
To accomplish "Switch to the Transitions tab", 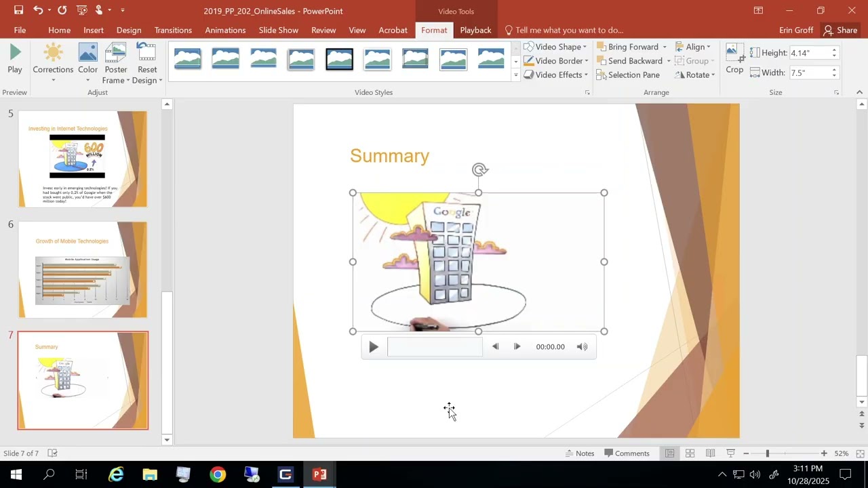I will [x=173, y=30].
